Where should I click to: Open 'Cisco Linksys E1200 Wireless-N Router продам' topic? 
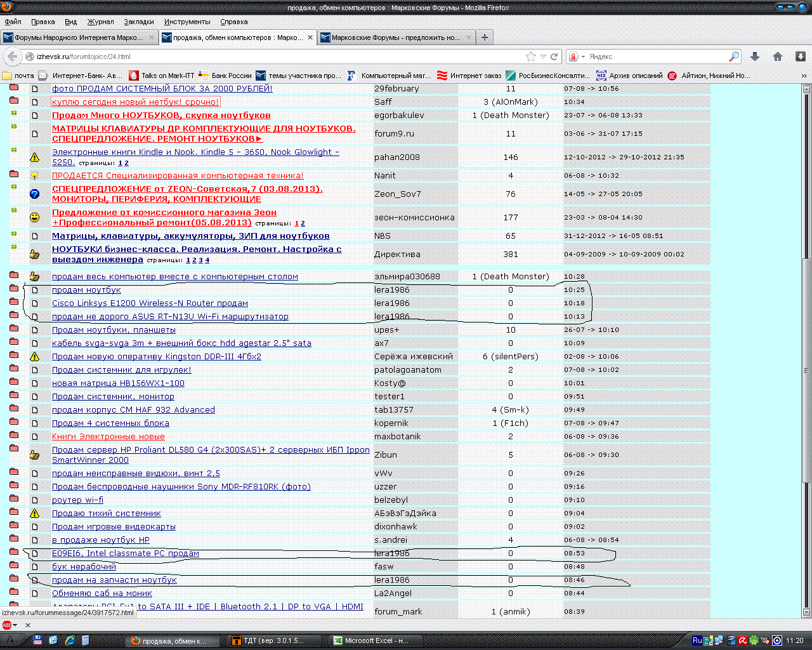coord(150,303)
